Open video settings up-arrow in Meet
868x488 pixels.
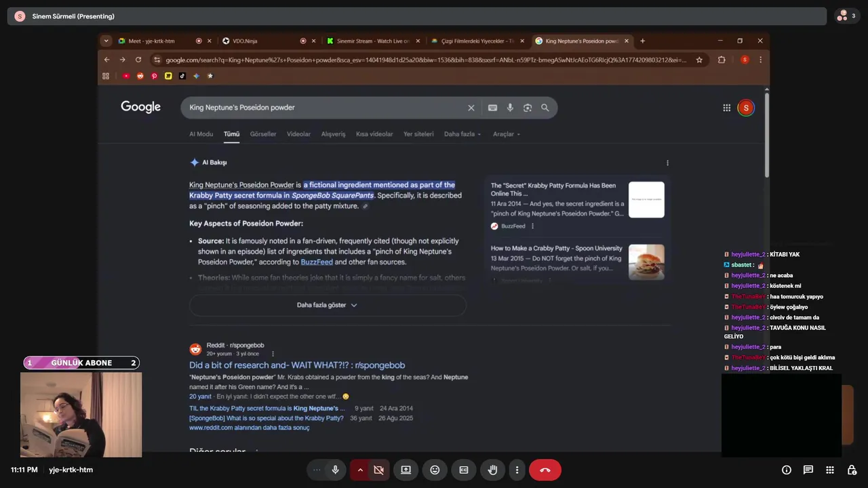click(360, 470)
